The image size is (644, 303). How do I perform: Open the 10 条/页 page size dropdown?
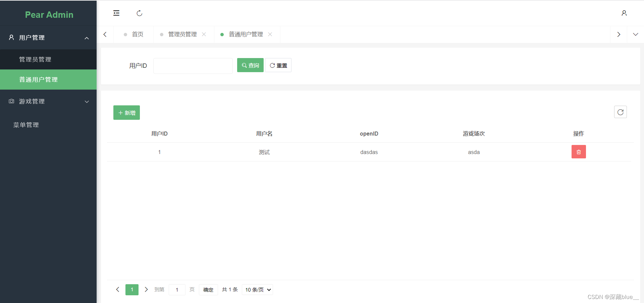[257, 289]
